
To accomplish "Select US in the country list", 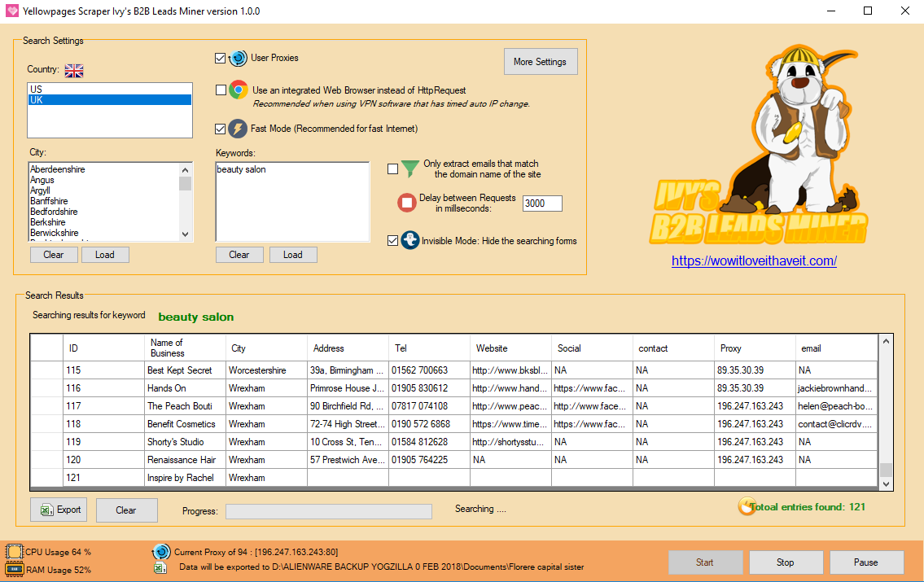I will 110,89.
